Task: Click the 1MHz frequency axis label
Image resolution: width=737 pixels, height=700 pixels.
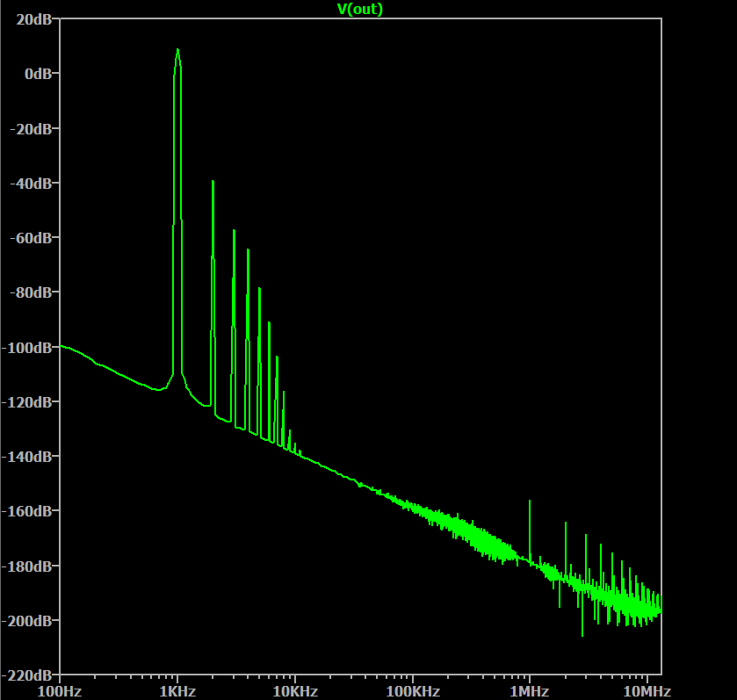Action: [x=530, y=691]
